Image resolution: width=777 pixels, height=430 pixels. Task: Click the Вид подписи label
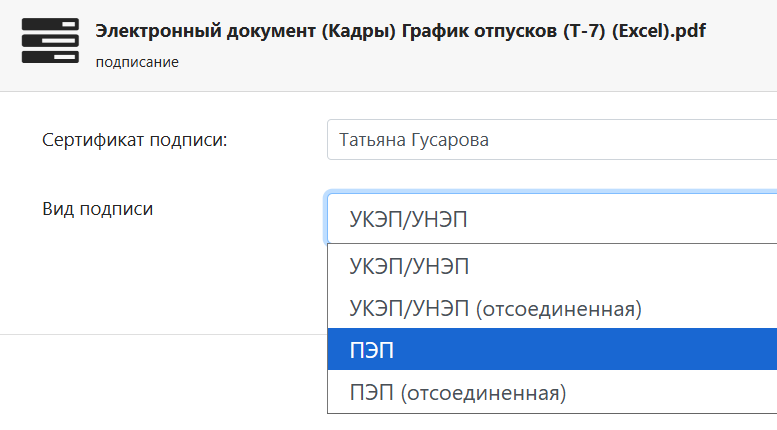[97, 209]
